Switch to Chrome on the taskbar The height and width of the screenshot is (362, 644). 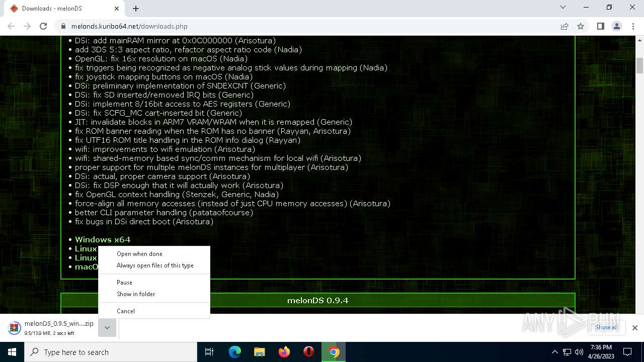334,352
